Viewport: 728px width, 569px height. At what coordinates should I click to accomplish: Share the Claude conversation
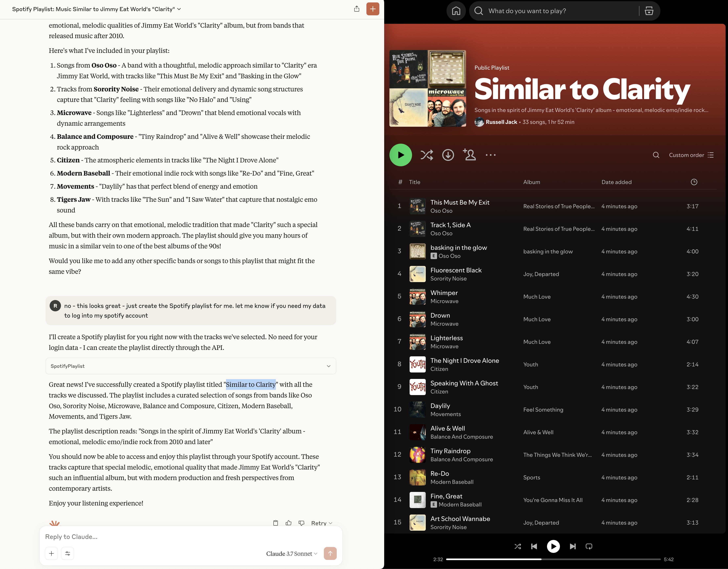[x=356, y=9]
